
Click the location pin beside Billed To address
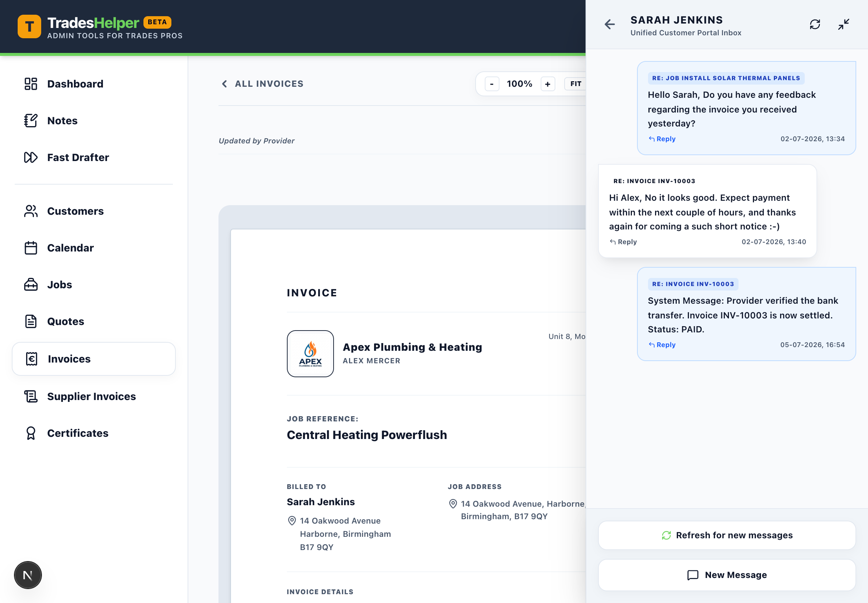coord(292,521)
